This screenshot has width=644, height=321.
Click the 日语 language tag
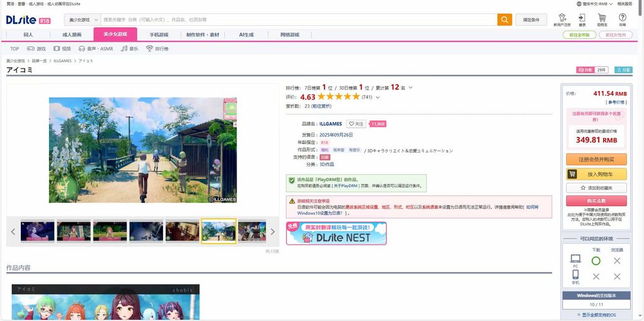pyautogui.click(x=325, y=157)
